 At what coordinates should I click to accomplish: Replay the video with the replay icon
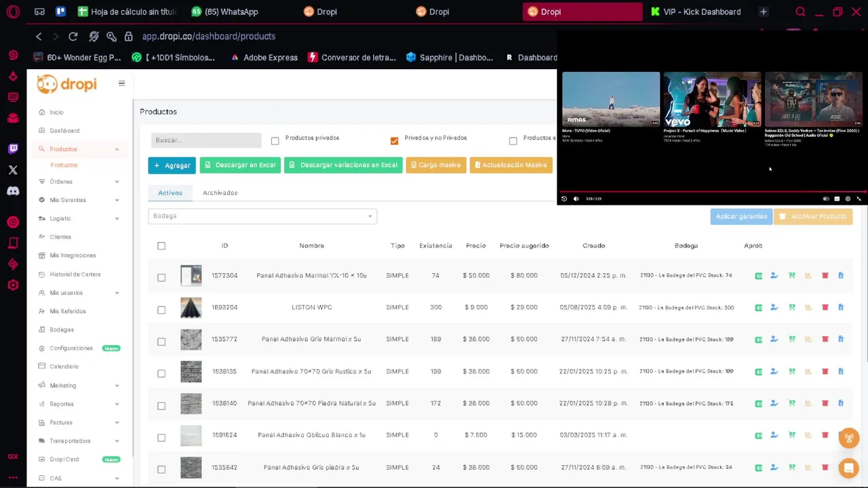(564, 199)
